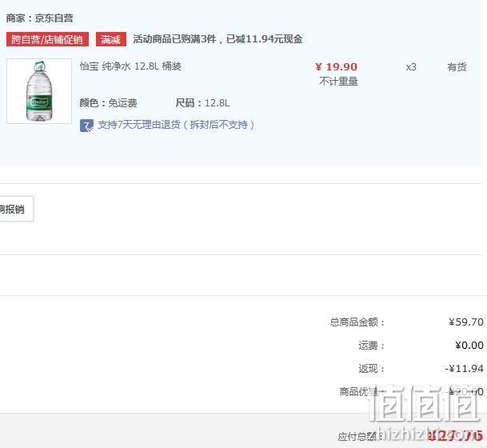
Task: Click the 不计重量 weight note
Action: [x=338, y=82]
